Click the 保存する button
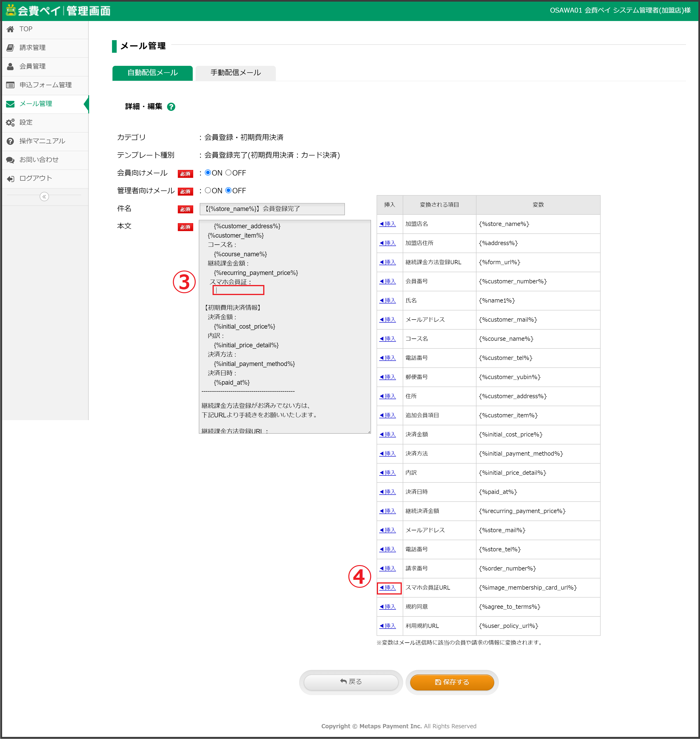The image size is (700, 739). [x=451, y=682]
